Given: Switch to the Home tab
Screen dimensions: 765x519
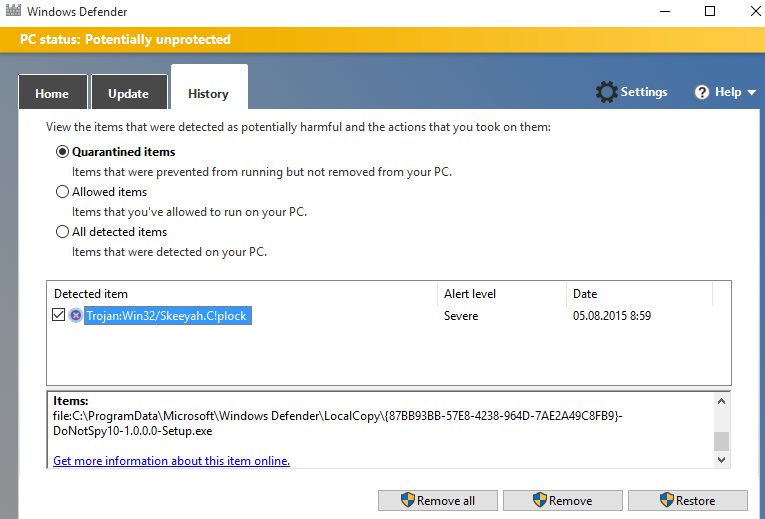Looking at the screenshot, I should coord(52,92).
